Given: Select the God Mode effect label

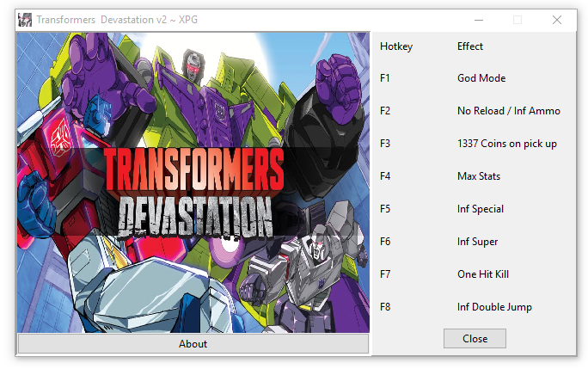Looking at the screenshot, I should pos(481,78).
